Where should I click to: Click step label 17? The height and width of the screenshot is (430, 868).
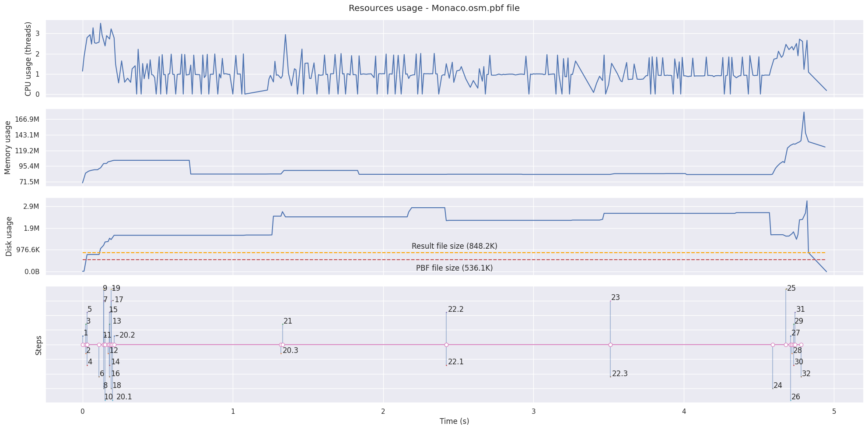[x=119, y=300]
